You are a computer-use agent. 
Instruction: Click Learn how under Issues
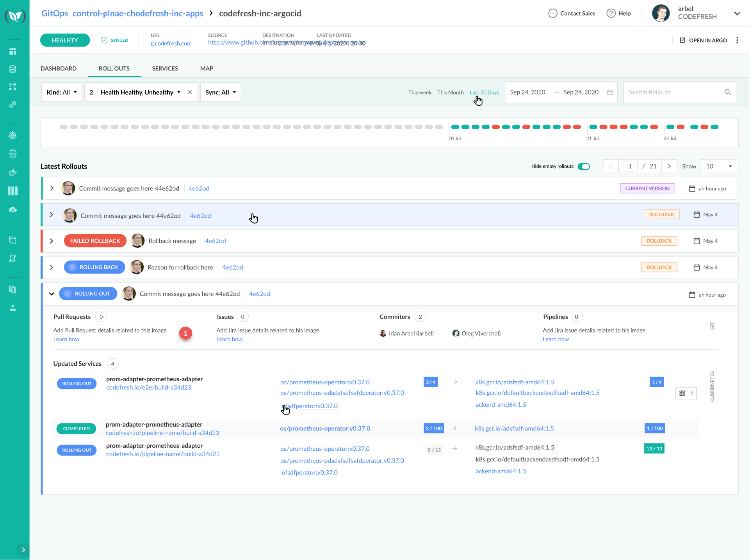(x=230, y=339)
